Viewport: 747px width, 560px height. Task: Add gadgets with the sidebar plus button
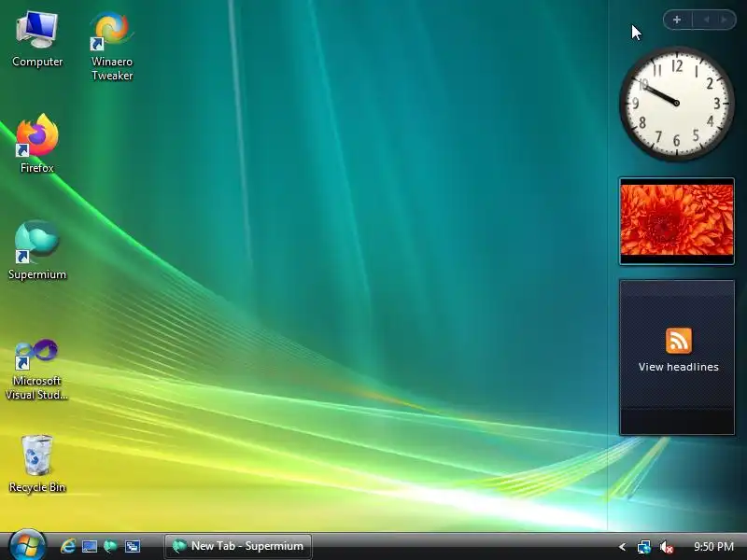click(x=677, y=20)
